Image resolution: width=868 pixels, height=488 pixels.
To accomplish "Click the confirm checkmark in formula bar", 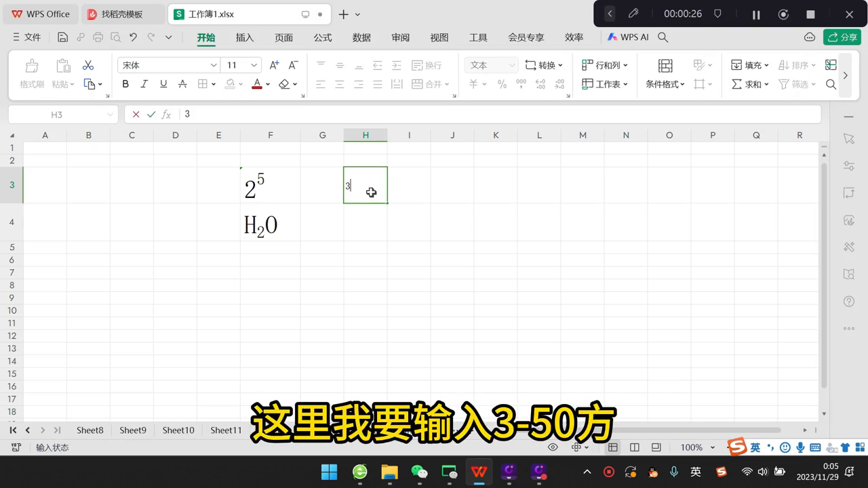I will point(151,115).
